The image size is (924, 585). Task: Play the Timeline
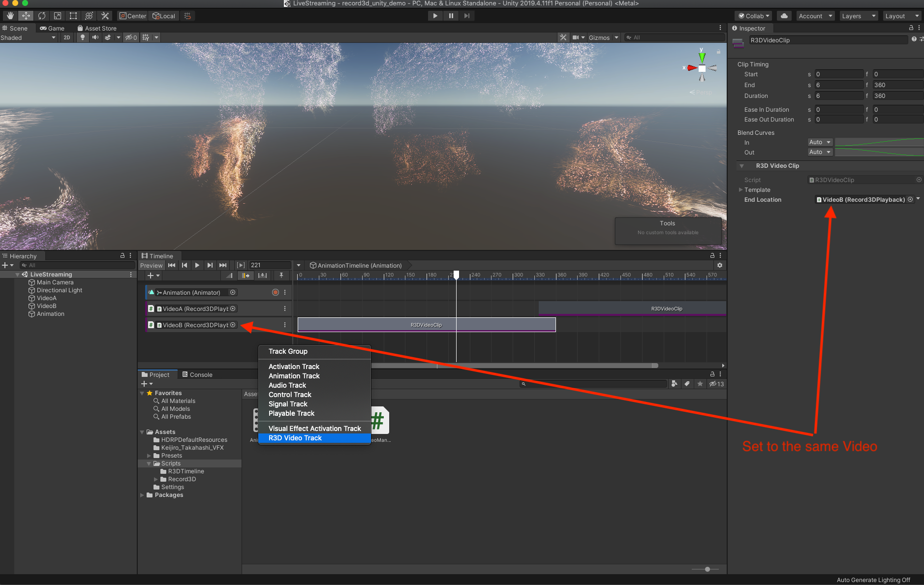tap(197, 265)
